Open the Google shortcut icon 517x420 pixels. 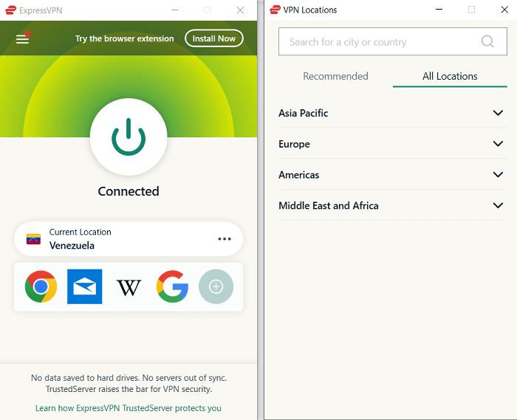click(172, 286)
